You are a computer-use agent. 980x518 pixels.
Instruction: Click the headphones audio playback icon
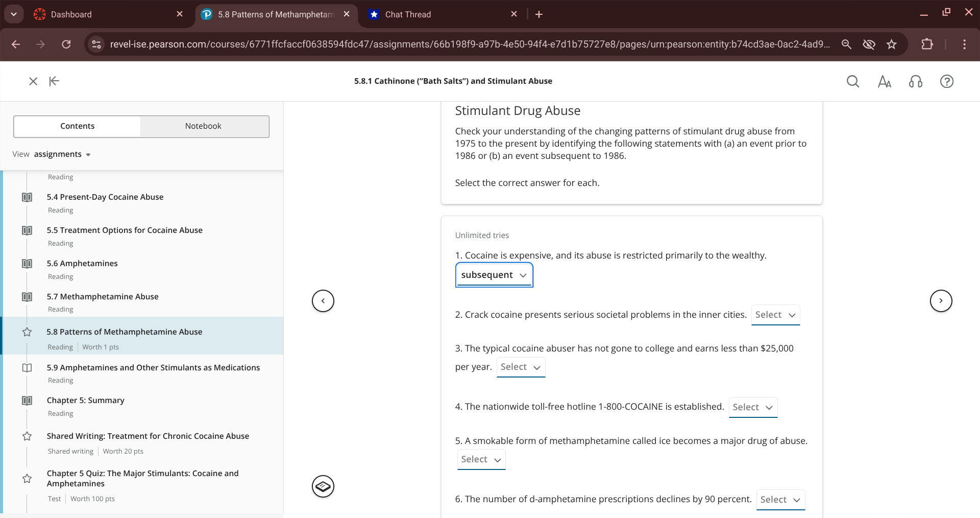click(x=916, y=81)
